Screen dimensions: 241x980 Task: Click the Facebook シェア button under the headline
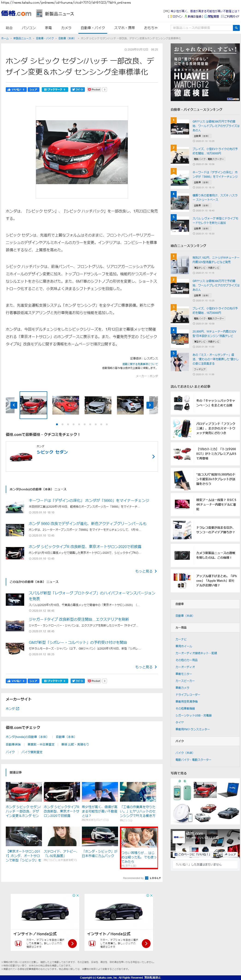[33, 89]
